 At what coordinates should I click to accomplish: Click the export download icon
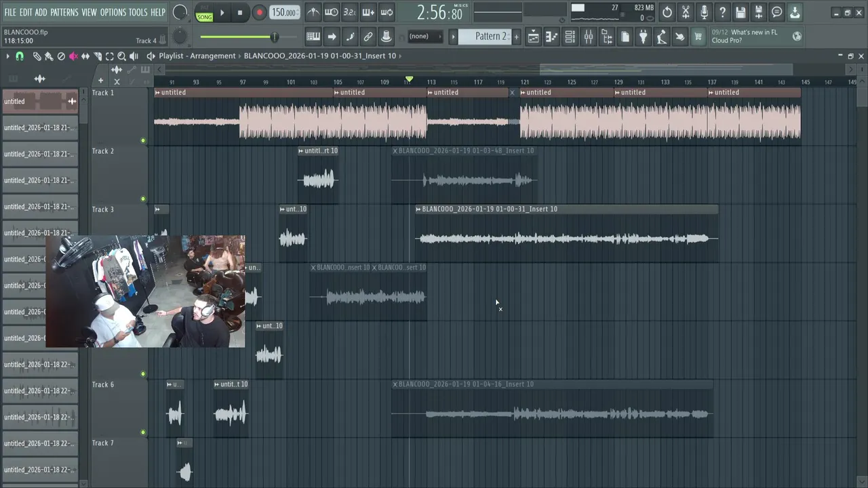pyautogui.click(x=795, y=12)
